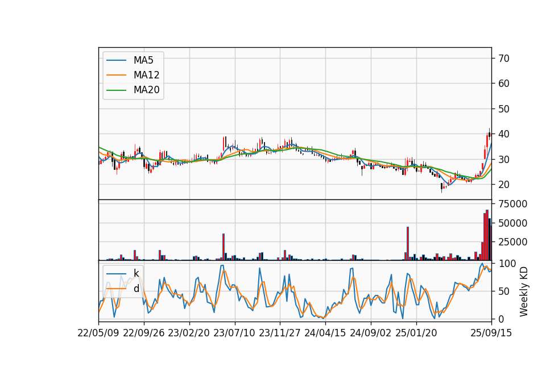Click the 24/04/15 date label
Image resolution: width=546 pixels, height=392 pixels.
tap(325, 333)
